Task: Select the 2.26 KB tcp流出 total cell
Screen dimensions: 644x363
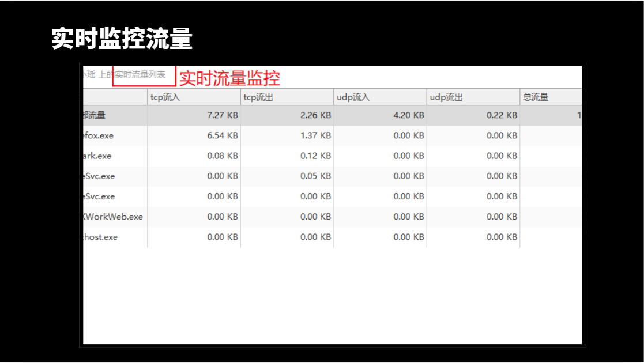Action: click(x=287, y=115)
